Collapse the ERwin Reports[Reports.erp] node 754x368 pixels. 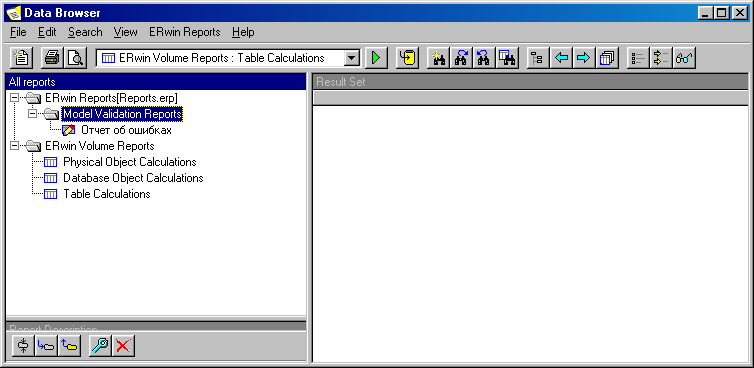point(15,98)
